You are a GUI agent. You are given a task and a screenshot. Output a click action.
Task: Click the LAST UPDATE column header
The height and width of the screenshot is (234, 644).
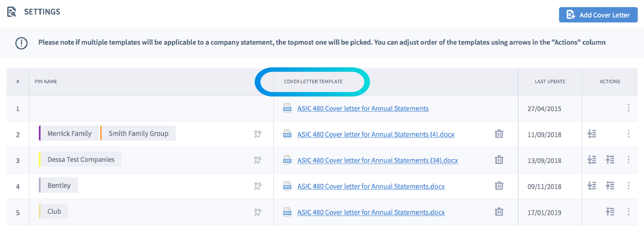[x=550, y=82]
